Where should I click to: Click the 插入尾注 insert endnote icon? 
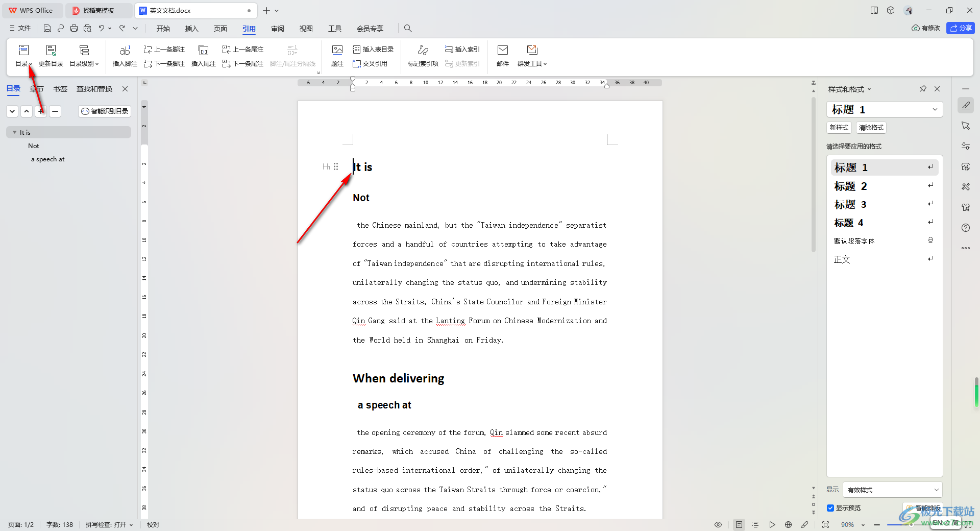click(203, 50)
